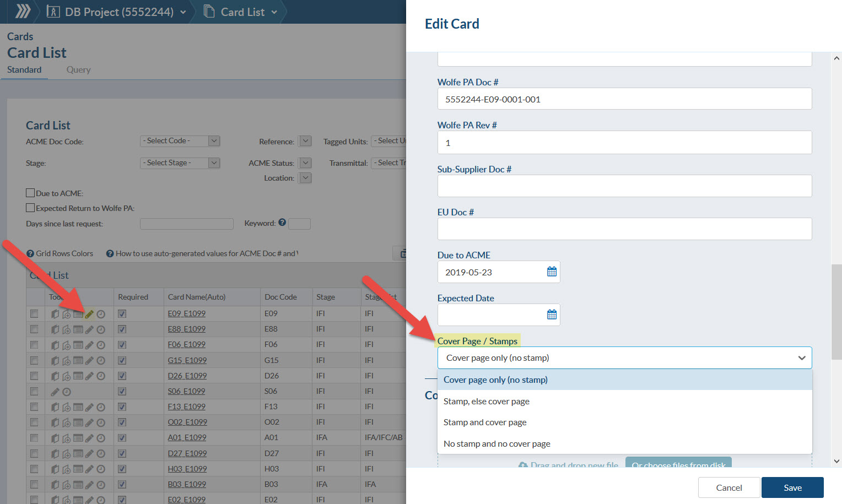Image resolution: width=842 pixels, height=504 pixels.
Task: Click the list view icon in E09 row
Action: (78, 314)
